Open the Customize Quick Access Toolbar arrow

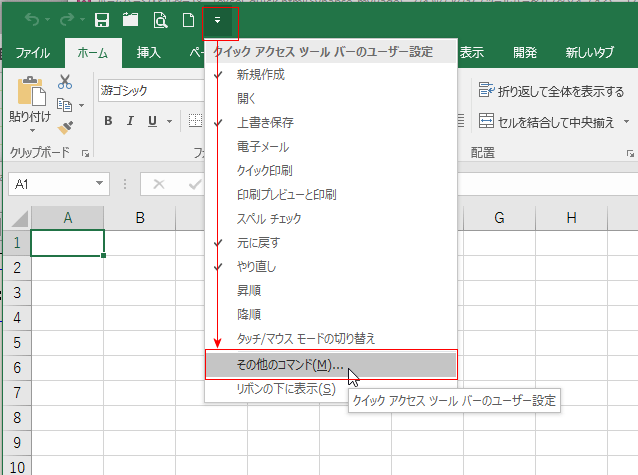(x=218, y=20)
